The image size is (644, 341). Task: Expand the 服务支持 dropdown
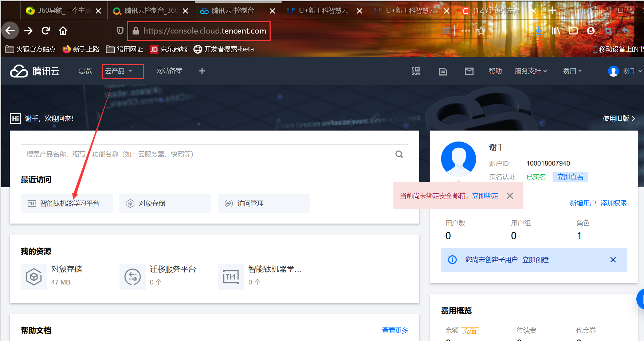pyautogui.click(x=531, y=71)
